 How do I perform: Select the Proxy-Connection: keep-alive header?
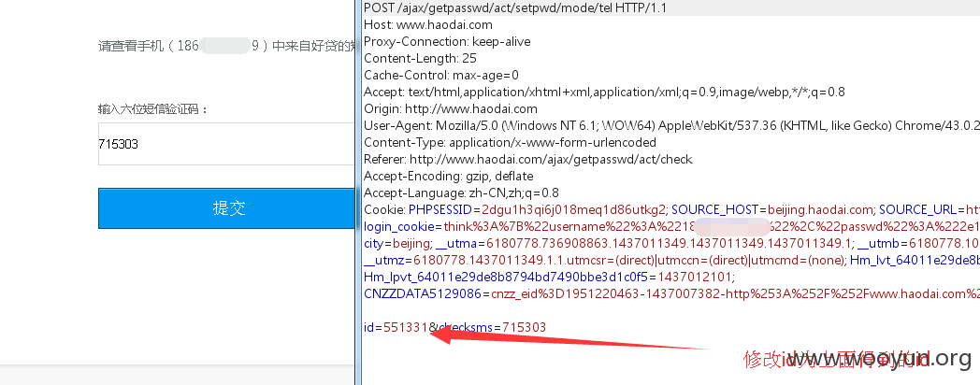(x=447, y=42)
